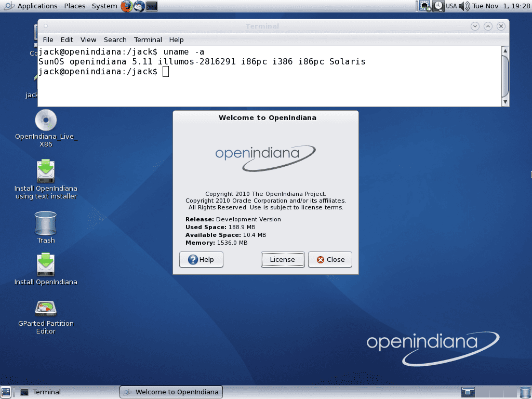Open Terminal's Edit menu
The width and height of the screenshot is (532, 399).
[66, 39]
